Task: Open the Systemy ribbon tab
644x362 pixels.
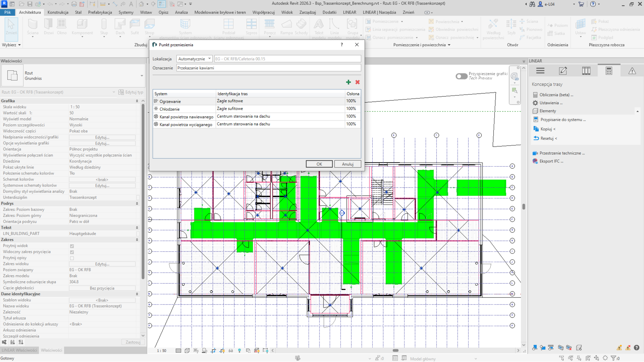Action: click(x=126, y=12)
